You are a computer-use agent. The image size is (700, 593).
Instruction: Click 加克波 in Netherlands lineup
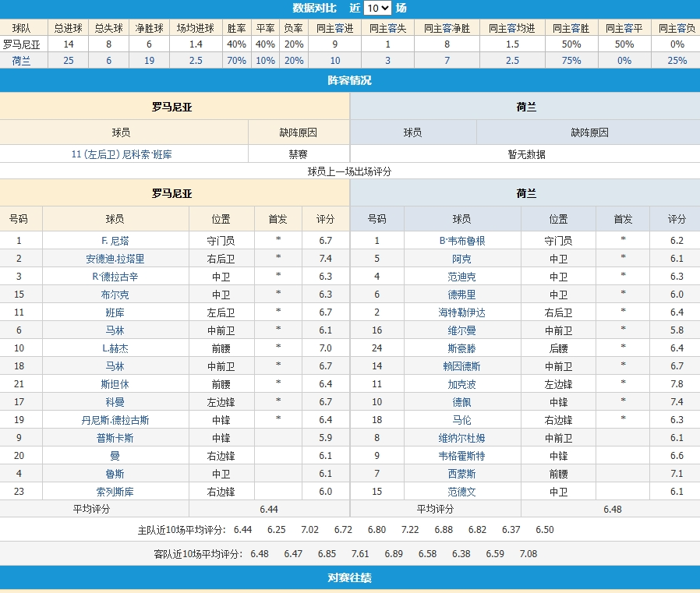tap(461, 384)
